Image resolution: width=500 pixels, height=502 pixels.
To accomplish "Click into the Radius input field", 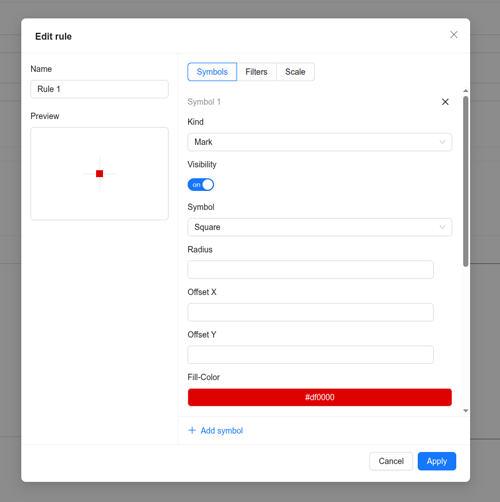I will click(310, 270).
